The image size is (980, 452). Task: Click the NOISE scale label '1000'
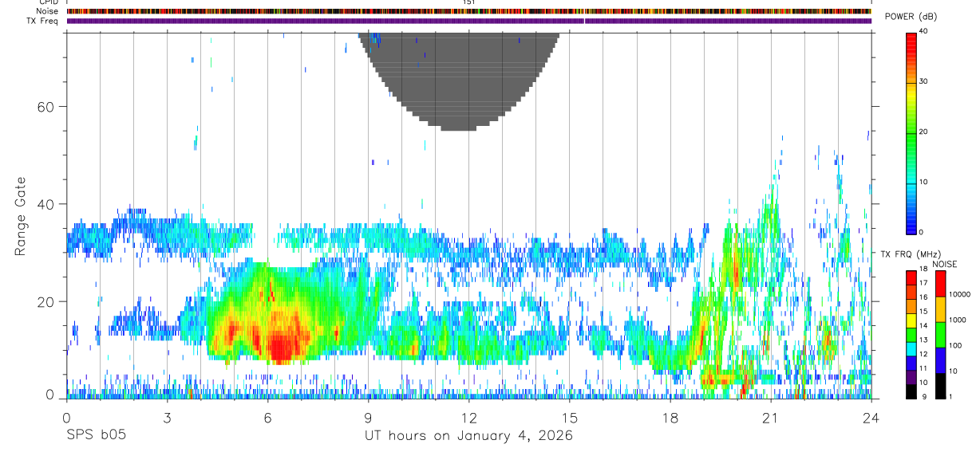958,320
